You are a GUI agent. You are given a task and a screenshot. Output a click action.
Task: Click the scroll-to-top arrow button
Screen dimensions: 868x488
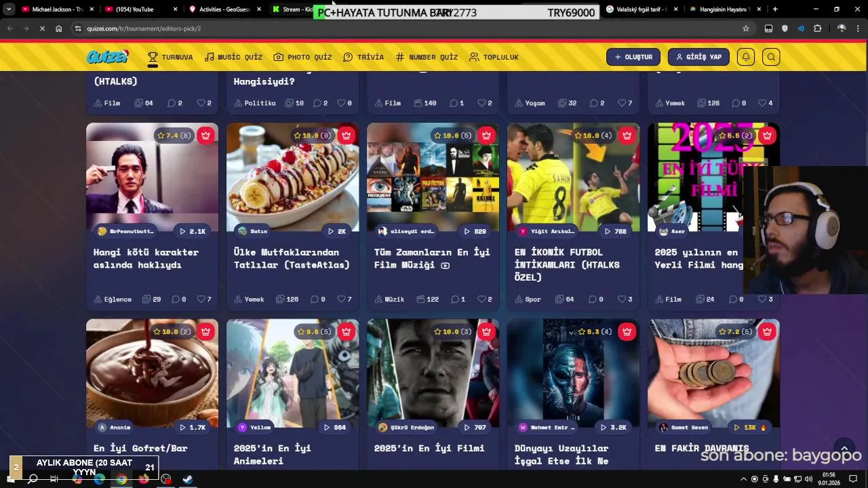[844, 449]
